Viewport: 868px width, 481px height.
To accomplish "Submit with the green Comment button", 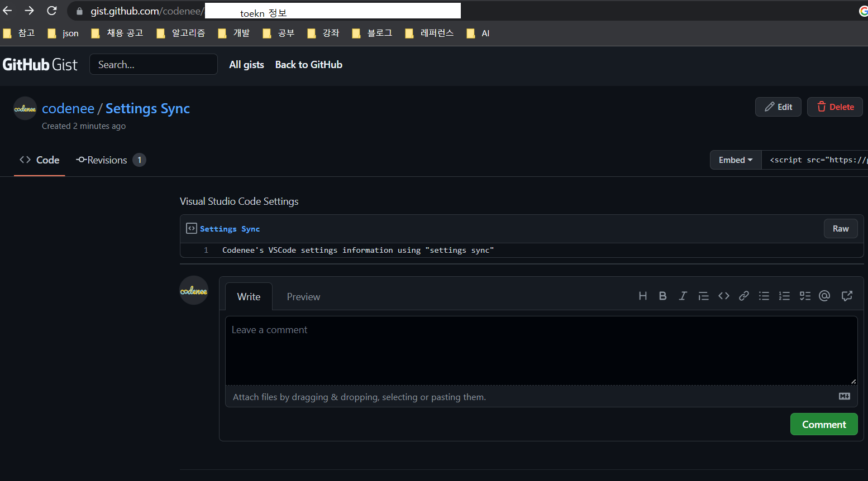I will [824, 424].
